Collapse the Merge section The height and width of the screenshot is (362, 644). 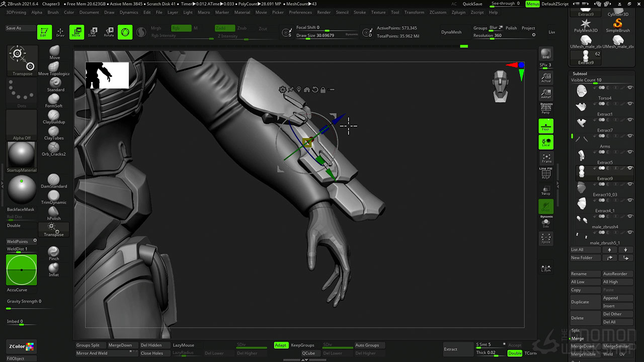point(578,338)
